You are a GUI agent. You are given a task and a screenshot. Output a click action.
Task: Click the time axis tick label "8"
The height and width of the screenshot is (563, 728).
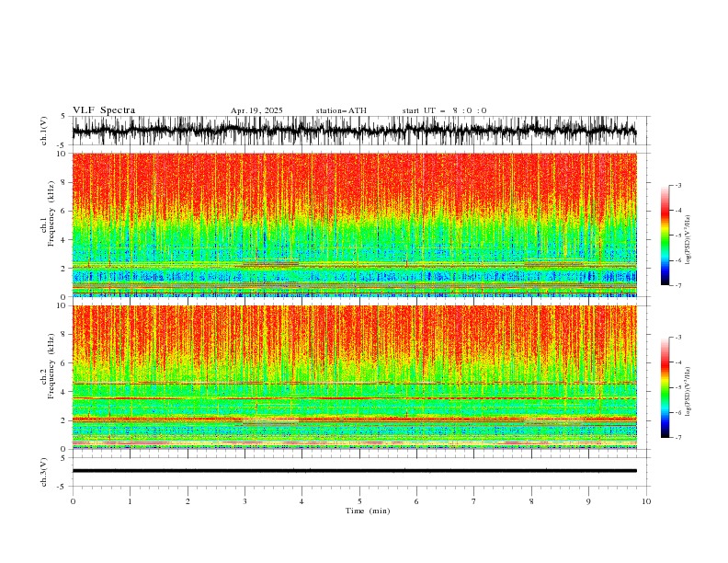[531, 501]
